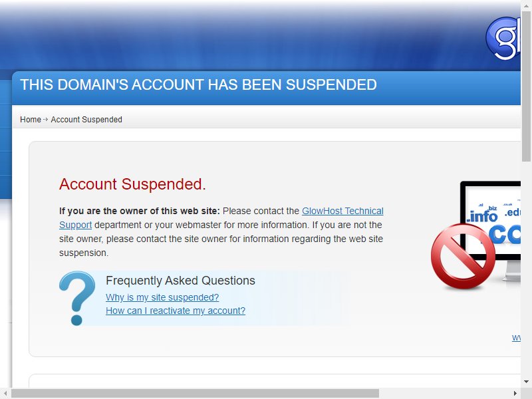Click the vertical scrollbar down arrow
The width and height of the screenshot is (532, 399).
pyautogui.click(x=526, y=382)
